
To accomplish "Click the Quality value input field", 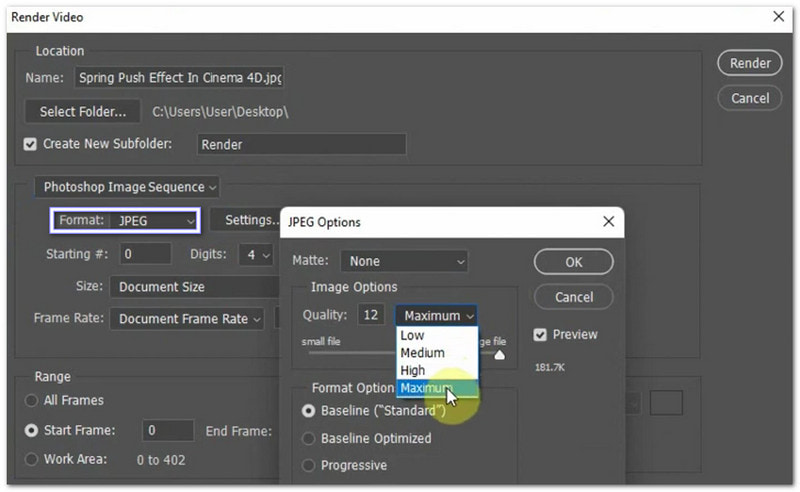I will pos(371,315).
